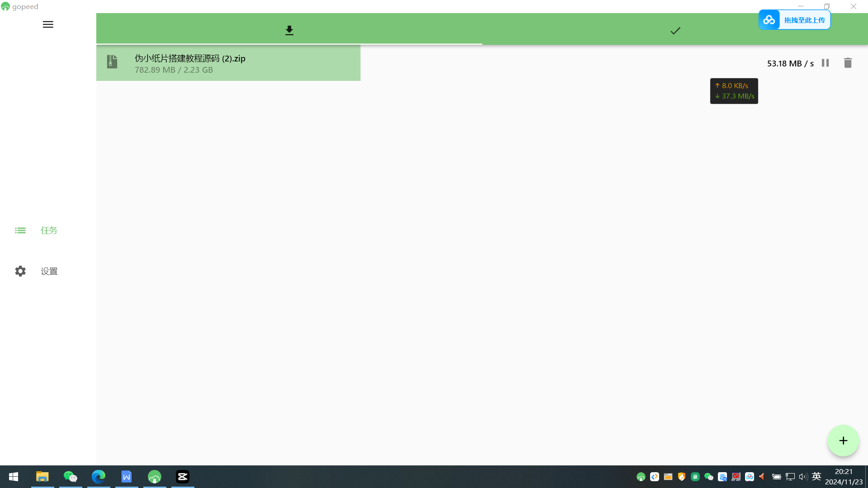This screenshot has height=488, width=868.
Task: Click the 英 input language indicator
Action: pos(816,476)
